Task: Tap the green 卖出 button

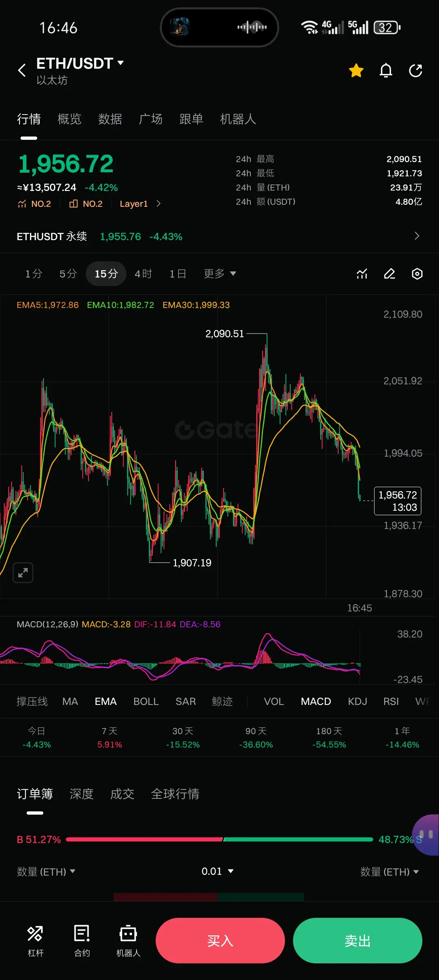Action: [357, 940]
